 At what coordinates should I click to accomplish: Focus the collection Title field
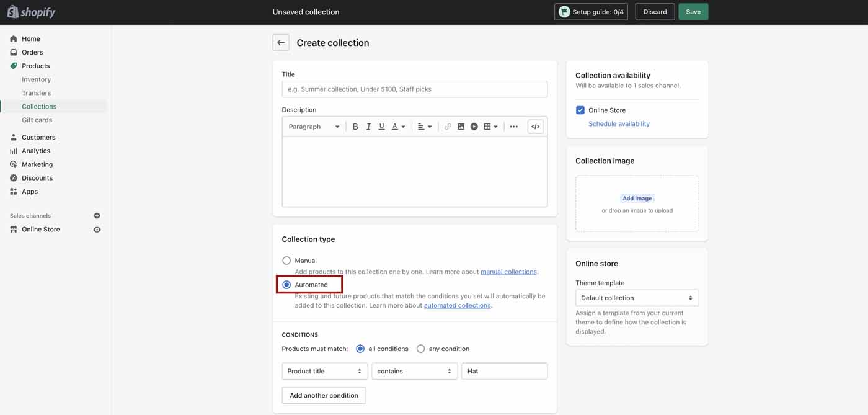pos(415,89)
